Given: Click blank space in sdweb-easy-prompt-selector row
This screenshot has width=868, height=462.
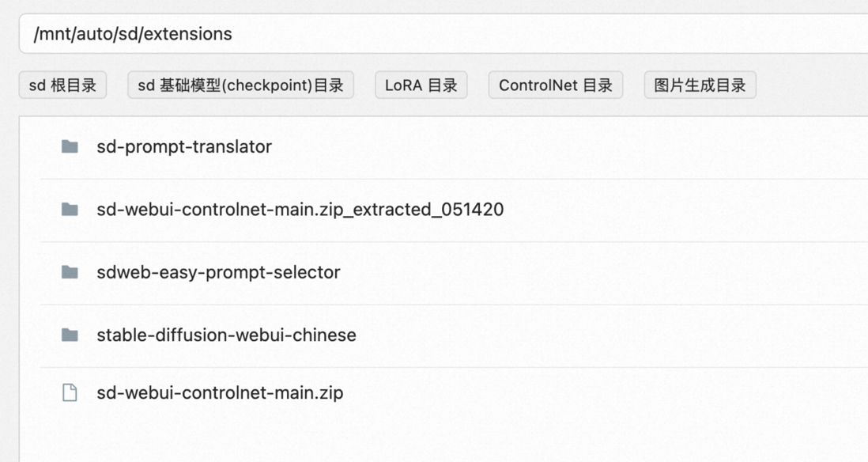Looking at the screenshot, I should point(603,272).
